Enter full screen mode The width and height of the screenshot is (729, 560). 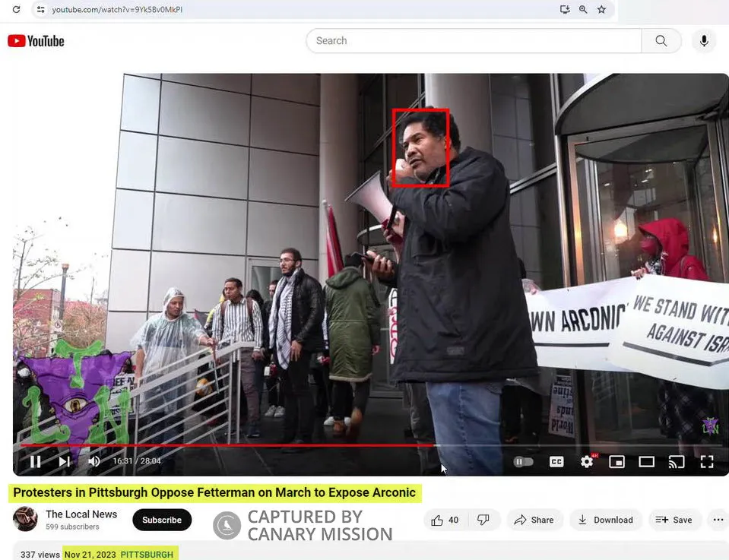[x=707, y=461]
